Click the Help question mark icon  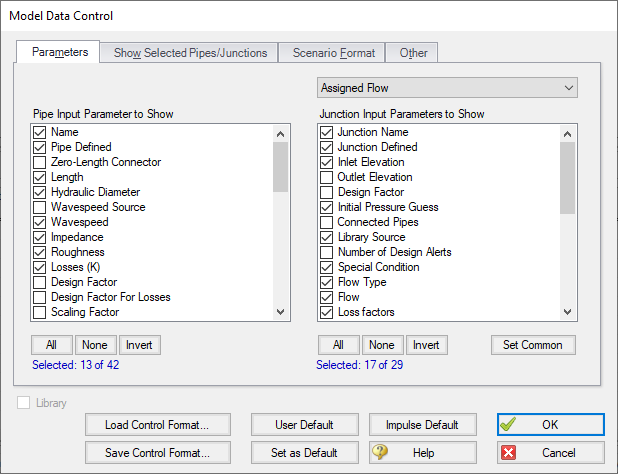point(381,452)
